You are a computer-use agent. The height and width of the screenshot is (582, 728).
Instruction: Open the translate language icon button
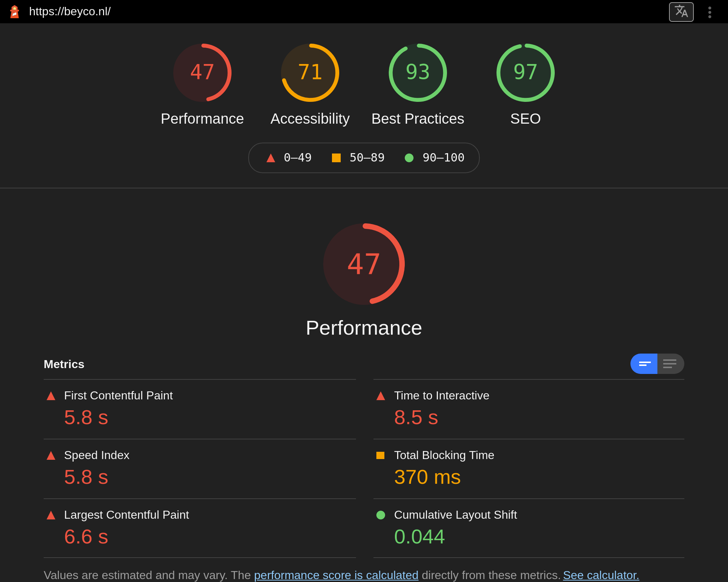point(681,12)
